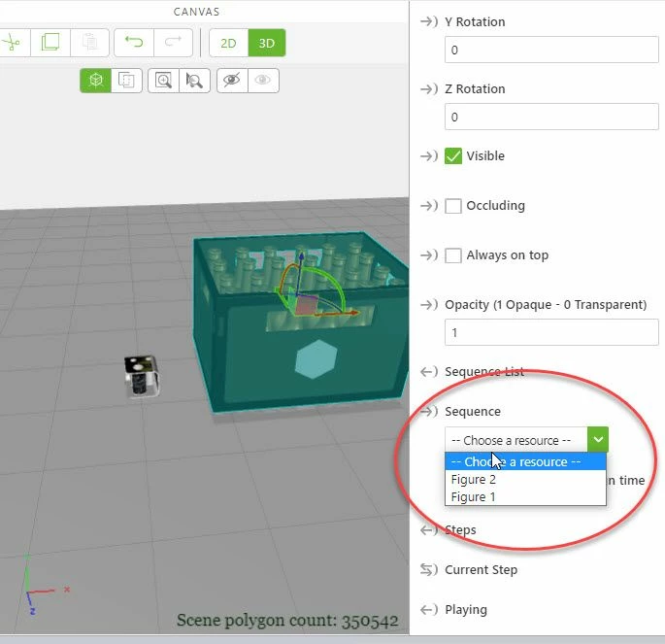
Task: Click the Z Rotation input field
Action: click(x=551, y=117)
